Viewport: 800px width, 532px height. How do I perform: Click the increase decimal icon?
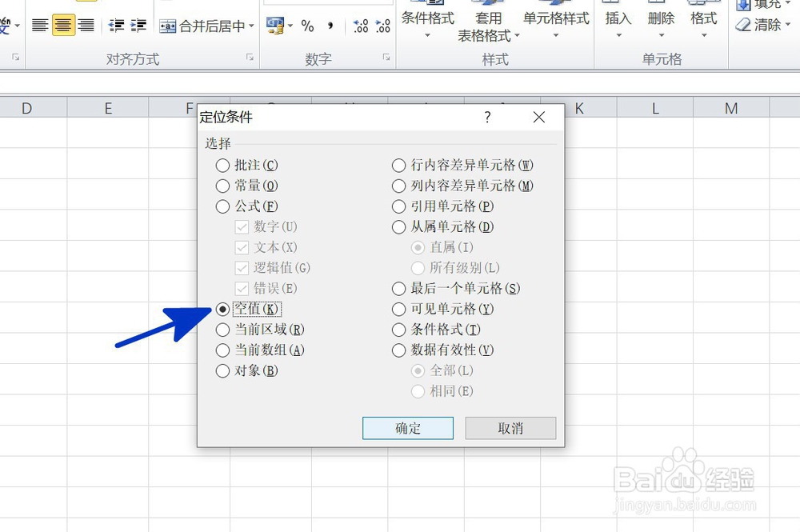pyautogui.click(x=359, y=26)
